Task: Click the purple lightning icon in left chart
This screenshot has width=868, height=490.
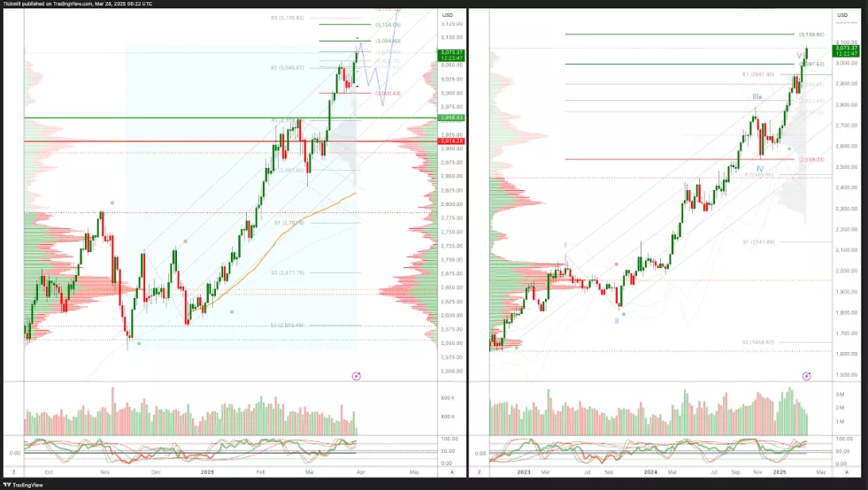Action: click(356, 376)
